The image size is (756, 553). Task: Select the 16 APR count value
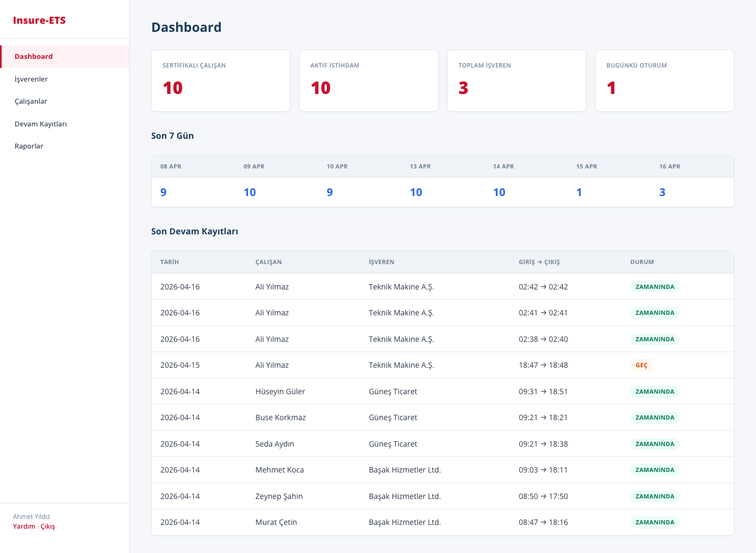coord(662,192)
